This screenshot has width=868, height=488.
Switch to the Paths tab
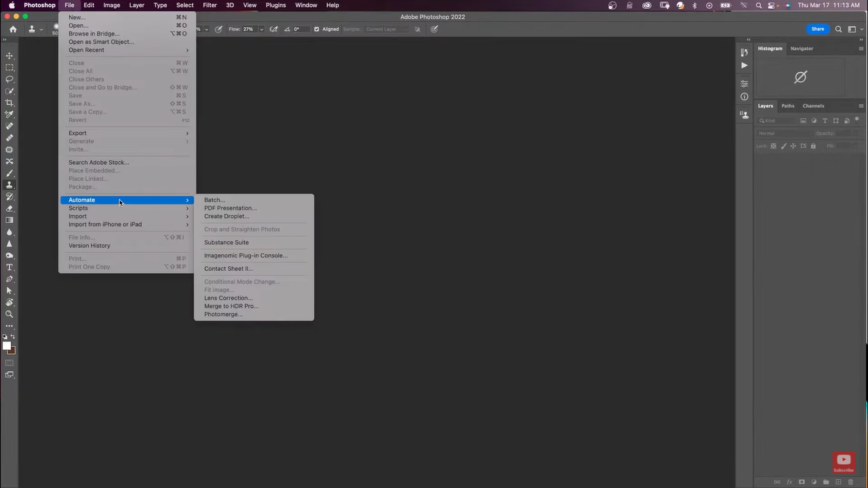[787, 106]
